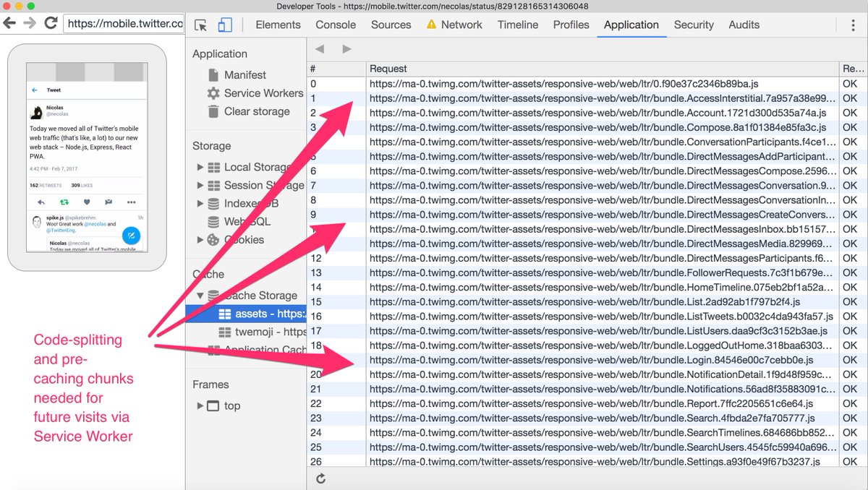The width and height of the screenshot is (868, 490).
Task: Switch to the Elements tab
Action: coord(278,25)
